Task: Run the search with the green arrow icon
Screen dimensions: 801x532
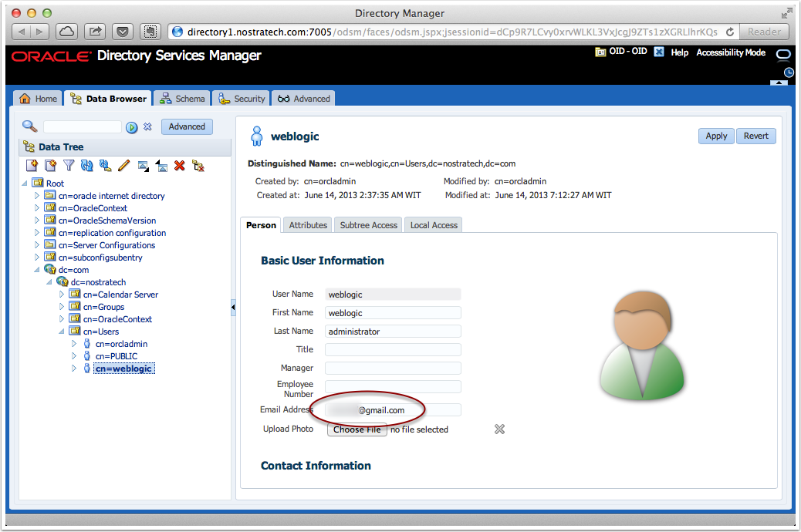Action: click(x=131, y=126)
